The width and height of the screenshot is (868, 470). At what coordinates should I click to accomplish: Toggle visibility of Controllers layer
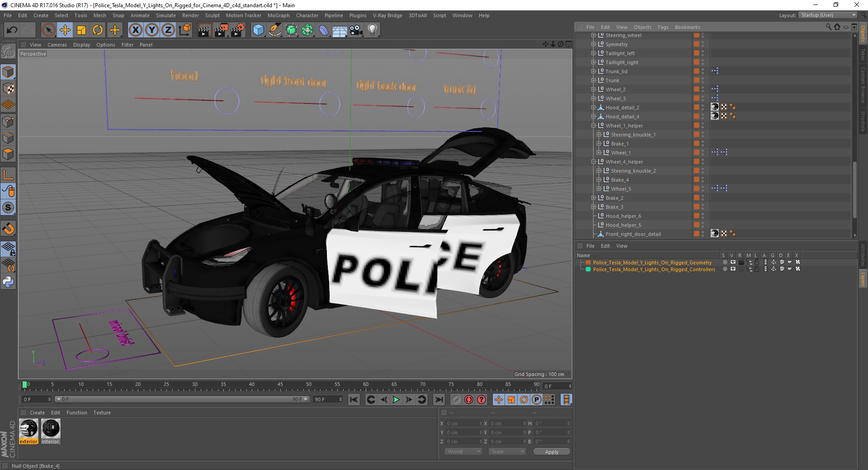[733, 269]
